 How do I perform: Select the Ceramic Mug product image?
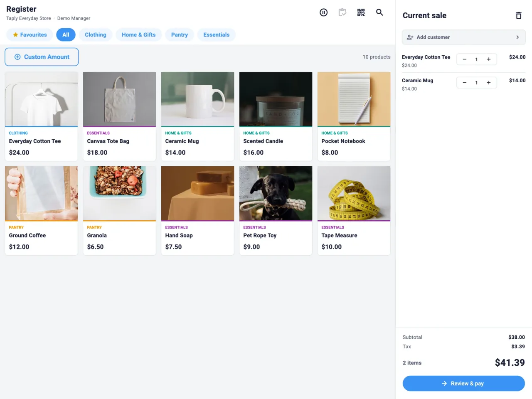click(x=198, y=99)
